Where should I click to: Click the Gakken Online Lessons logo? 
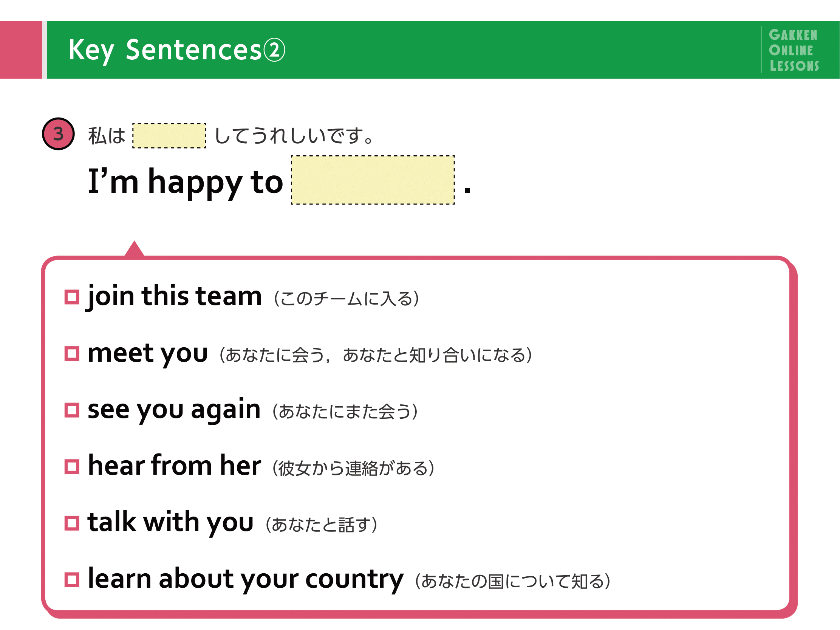tap(794, 50)
